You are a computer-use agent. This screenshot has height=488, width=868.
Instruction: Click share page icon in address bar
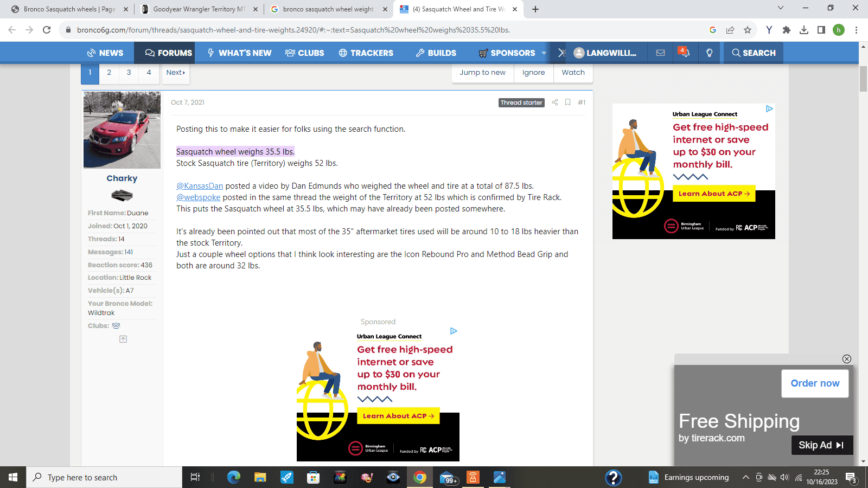(730, 30)
